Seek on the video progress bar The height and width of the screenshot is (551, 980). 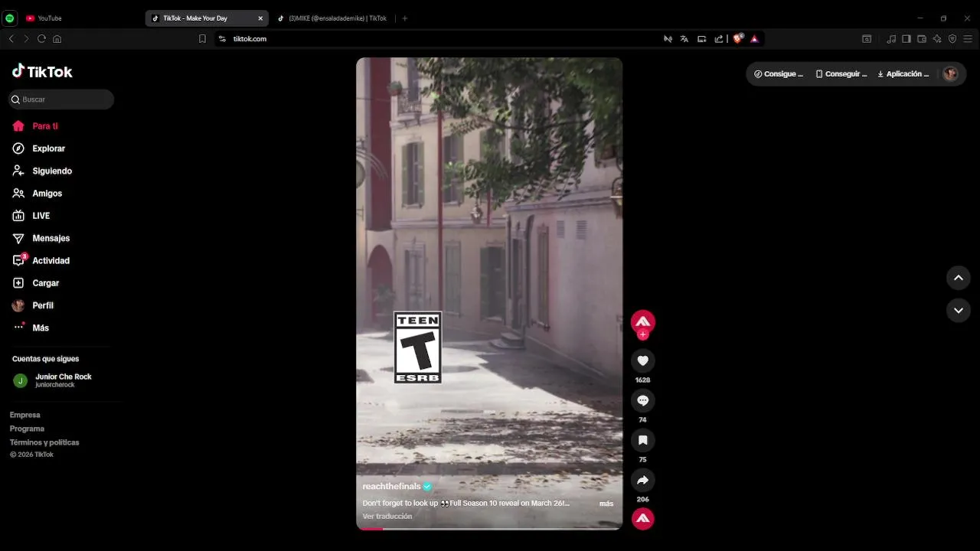coord(489,529)
